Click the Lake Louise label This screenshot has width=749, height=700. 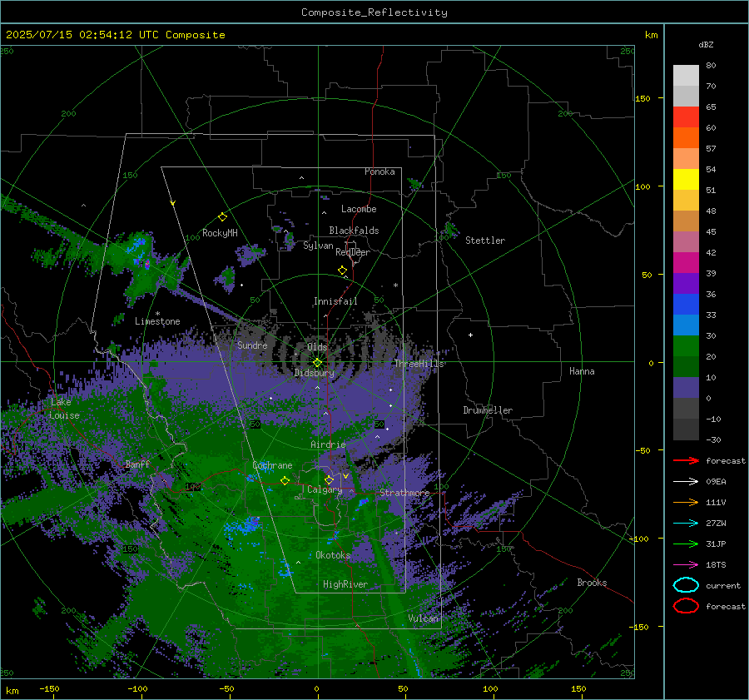pyautogui.click(x=65, y=409)
